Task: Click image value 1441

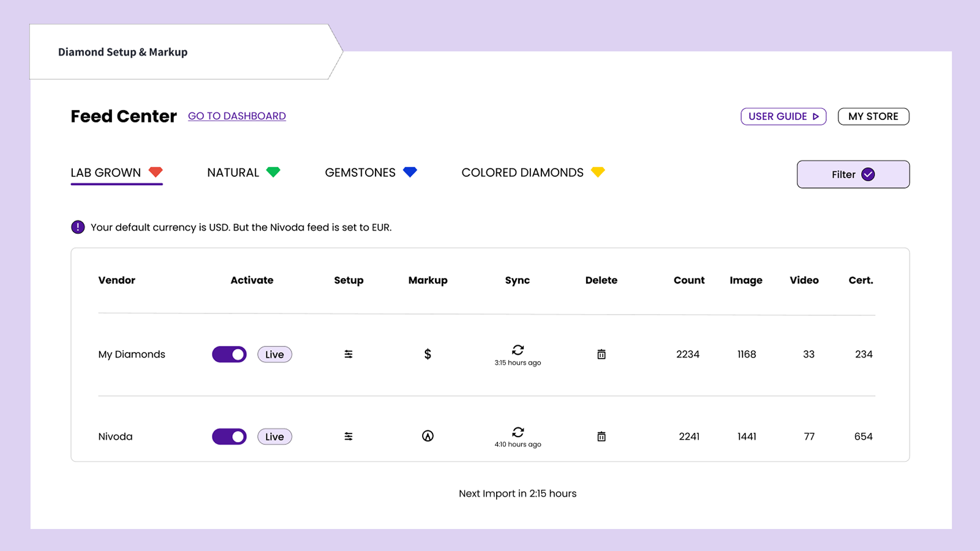Action: coord(747,437)
